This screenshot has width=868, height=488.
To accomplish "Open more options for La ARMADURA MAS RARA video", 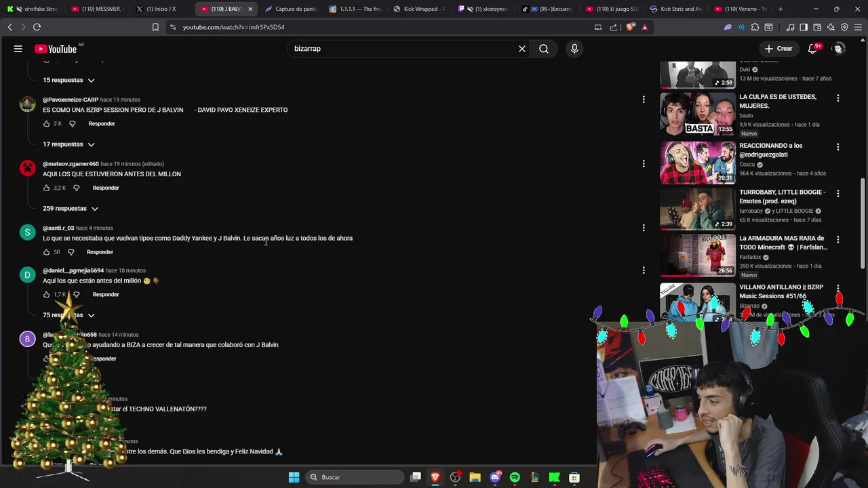I will [x=838, y=239].
